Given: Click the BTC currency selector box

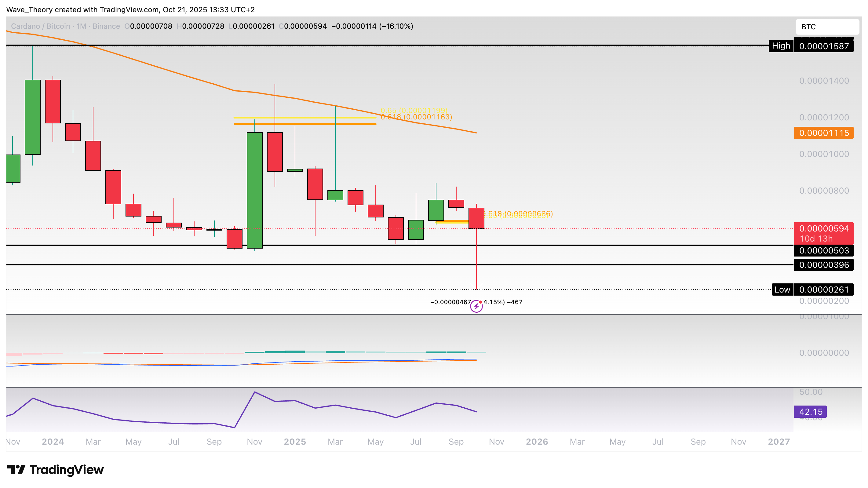Looking at the screenshot, I should (x=827, y=27).
